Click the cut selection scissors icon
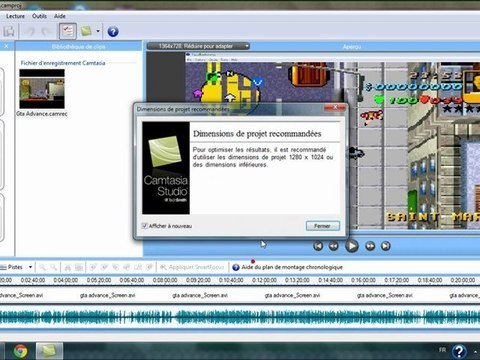Viewport: 480px width, 360px height. (68, 267)
